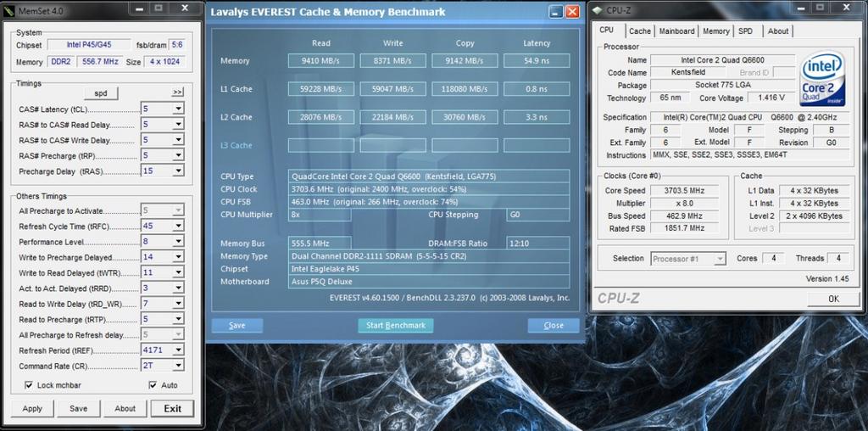Open the Refresh Cycle Time (tRFC) dropdown
The image size is (868, 431).
coord(178,226)
